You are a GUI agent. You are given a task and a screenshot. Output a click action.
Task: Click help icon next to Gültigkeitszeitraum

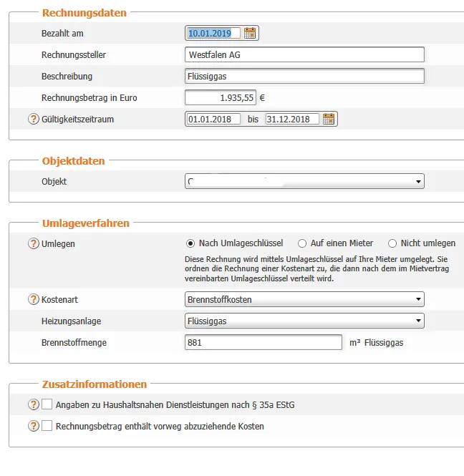coord(33,119)
